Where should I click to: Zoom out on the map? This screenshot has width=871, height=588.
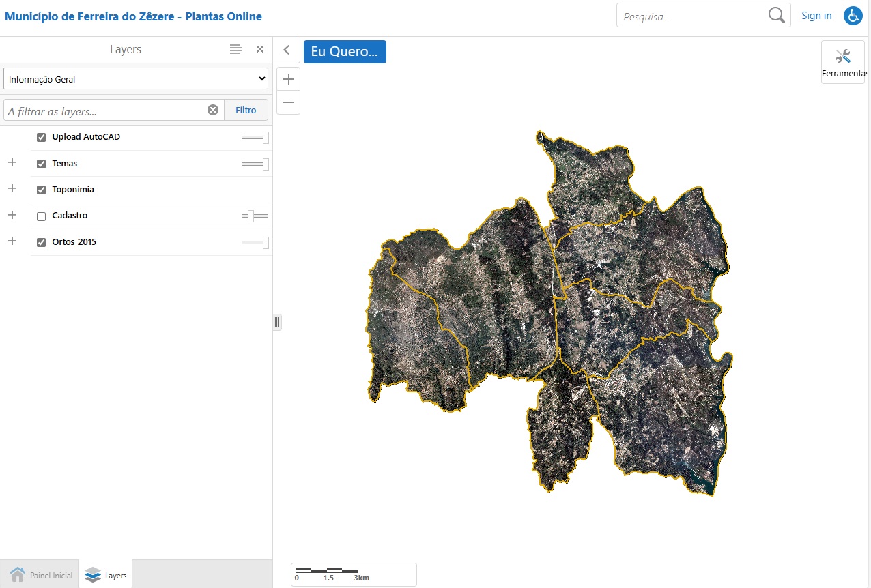click(x=289, y=102)
